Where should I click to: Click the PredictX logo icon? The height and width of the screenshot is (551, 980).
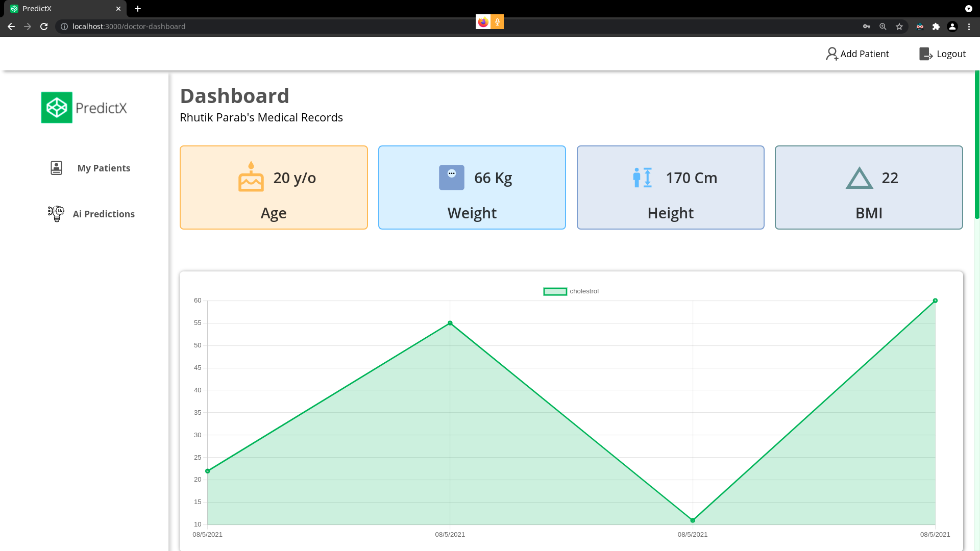57,108
